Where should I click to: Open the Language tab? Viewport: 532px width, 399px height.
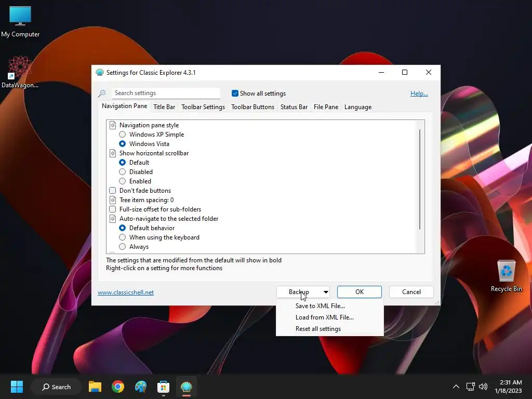tap(357, 107)
